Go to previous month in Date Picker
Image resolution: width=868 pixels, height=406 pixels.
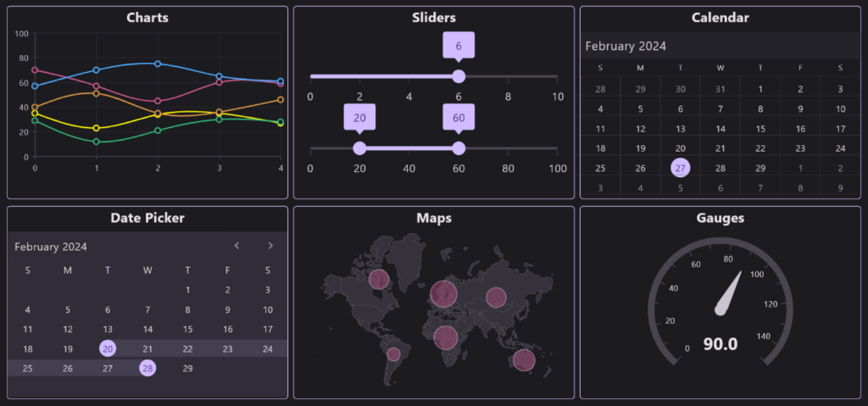237,246
